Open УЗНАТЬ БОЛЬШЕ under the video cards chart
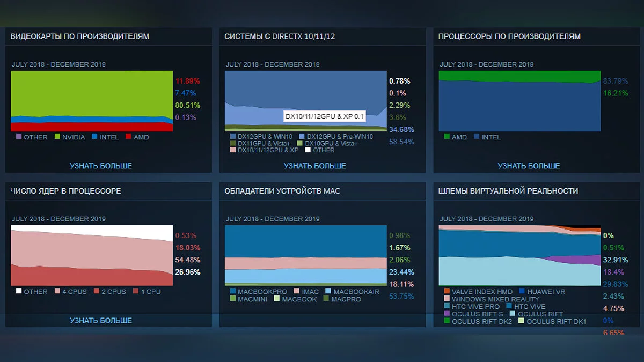The image size is (644, 362). point(101,166)
